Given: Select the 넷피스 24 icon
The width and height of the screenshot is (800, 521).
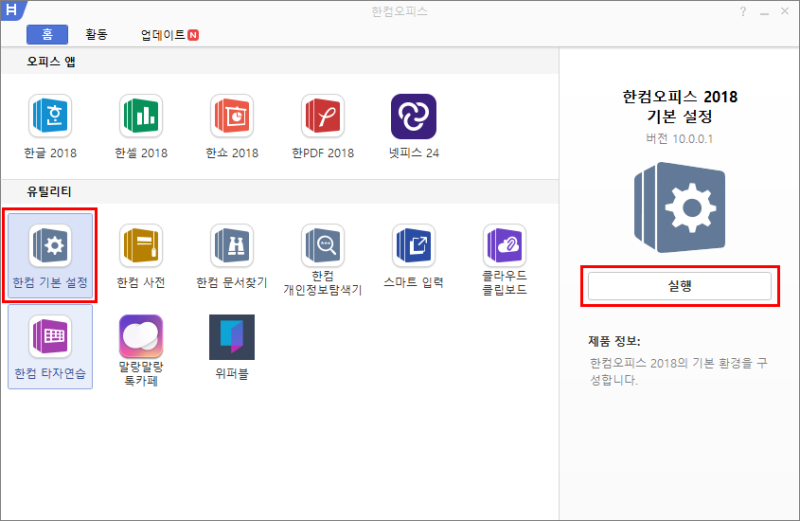Looking at the screenshot, I should click(x=413, y=116).
